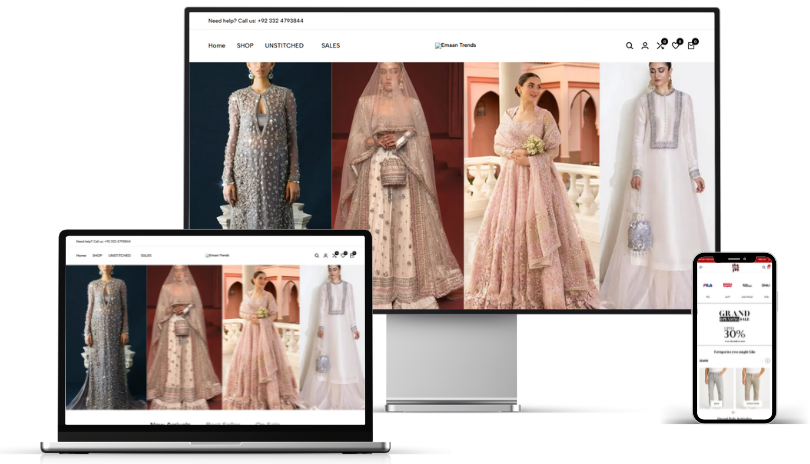
Task: Tap the left grey pants product on the phone
Action: tap(714, 387)
